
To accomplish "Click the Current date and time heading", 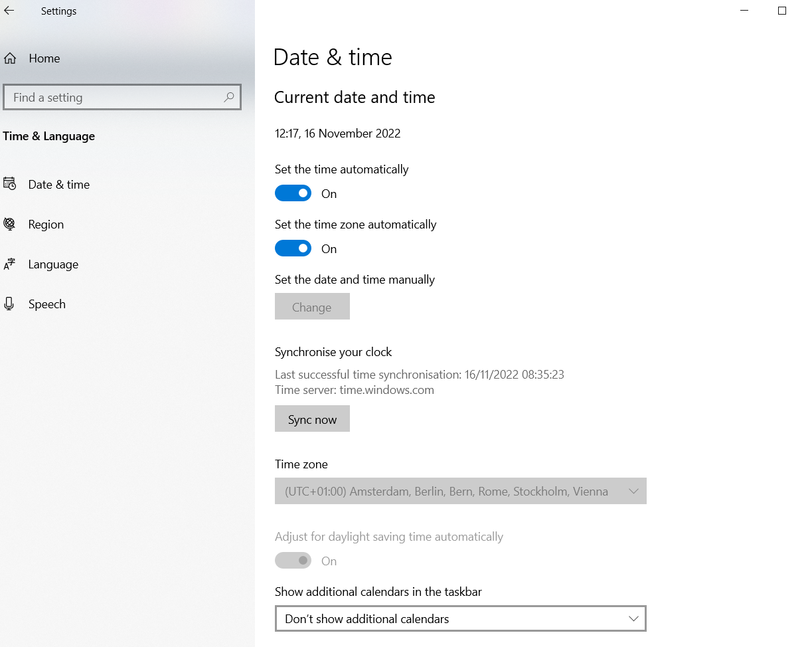I will (355, 97).
